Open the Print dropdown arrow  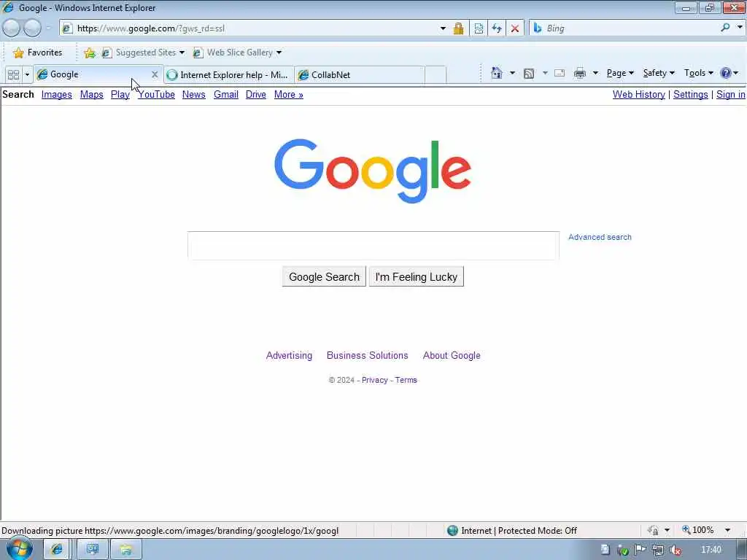pyautogui.click(x=595, y=73)
